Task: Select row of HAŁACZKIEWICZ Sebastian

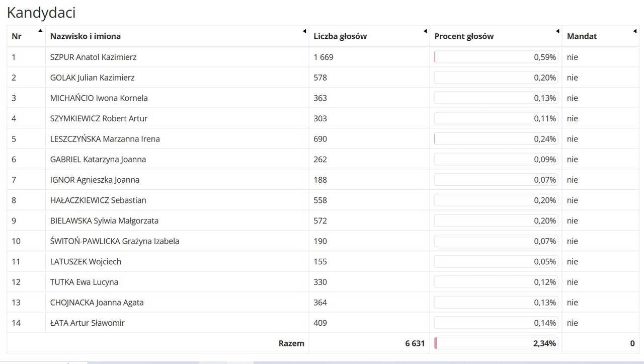Action: pyautogui.click(x=323, y=200)
